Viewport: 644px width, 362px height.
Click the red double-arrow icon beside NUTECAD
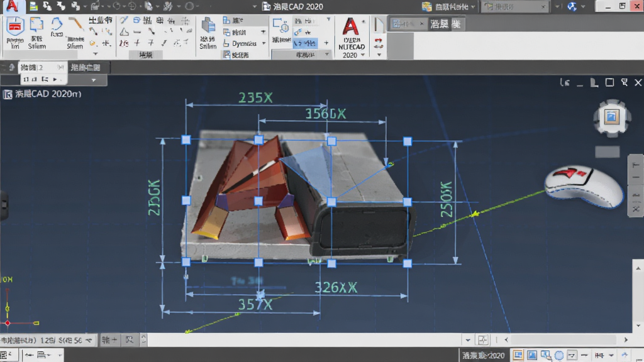(x=378, y=43)
